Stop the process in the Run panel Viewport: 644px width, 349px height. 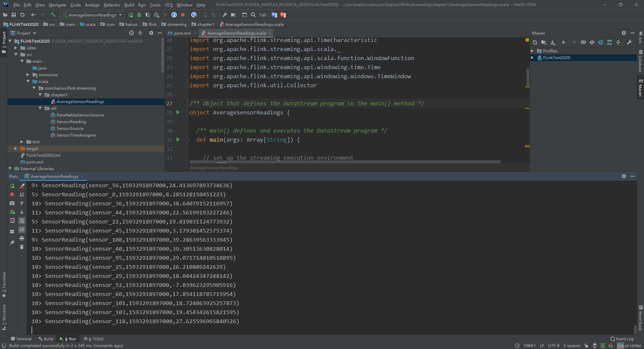pyautogui.click(x=12, y=194)
